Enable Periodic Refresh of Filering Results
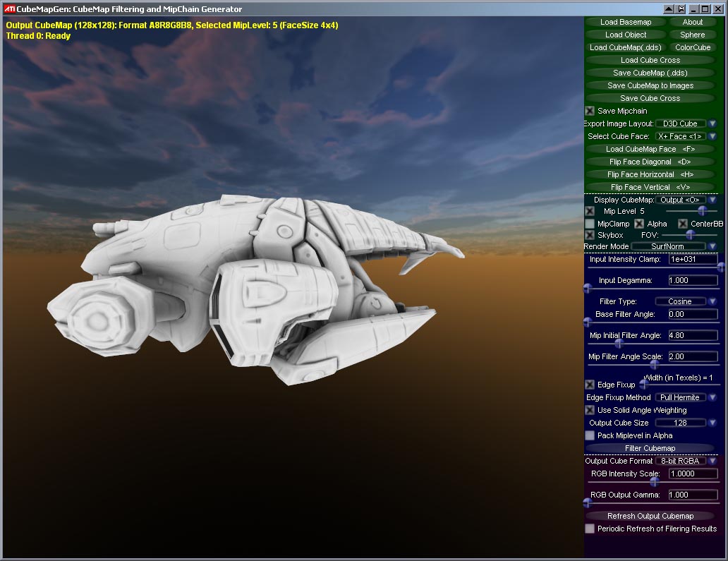Screen dimensions: 728x561 [x=590, y=529]
